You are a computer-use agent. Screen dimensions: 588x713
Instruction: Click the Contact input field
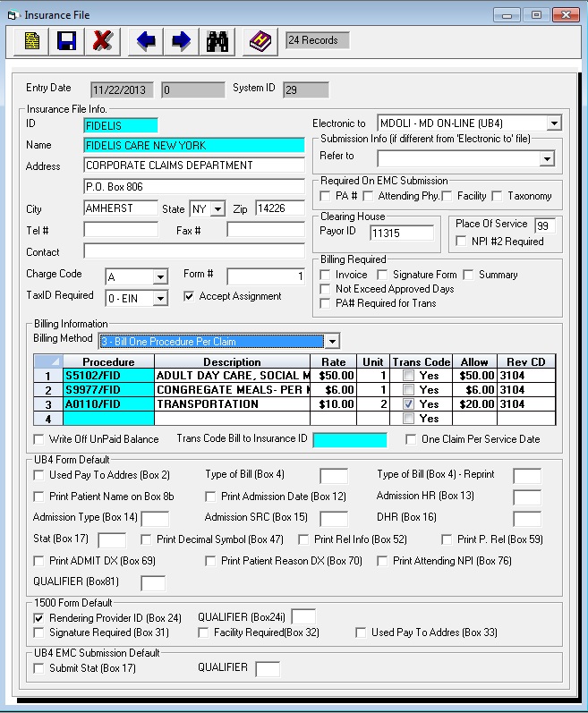tap(194, 251)
